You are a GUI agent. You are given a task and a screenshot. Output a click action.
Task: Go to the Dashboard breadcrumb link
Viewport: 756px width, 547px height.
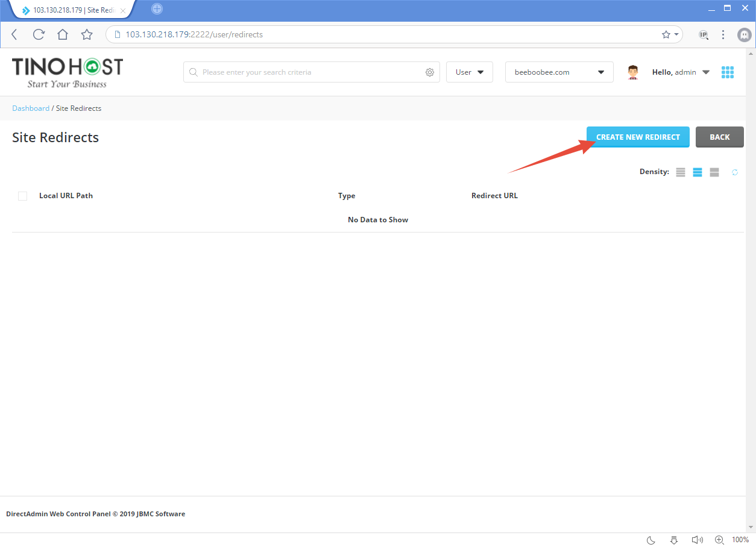point(31,108)
